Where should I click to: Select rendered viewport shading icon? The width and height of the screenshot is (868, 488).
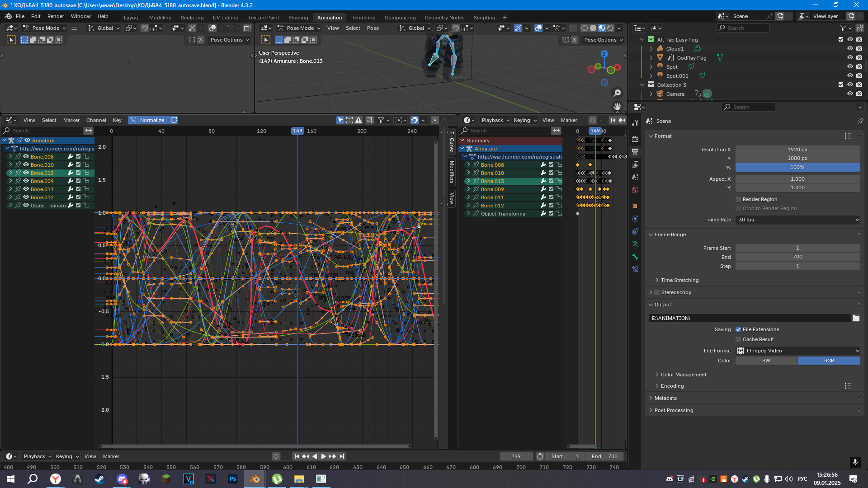point(610,28)
